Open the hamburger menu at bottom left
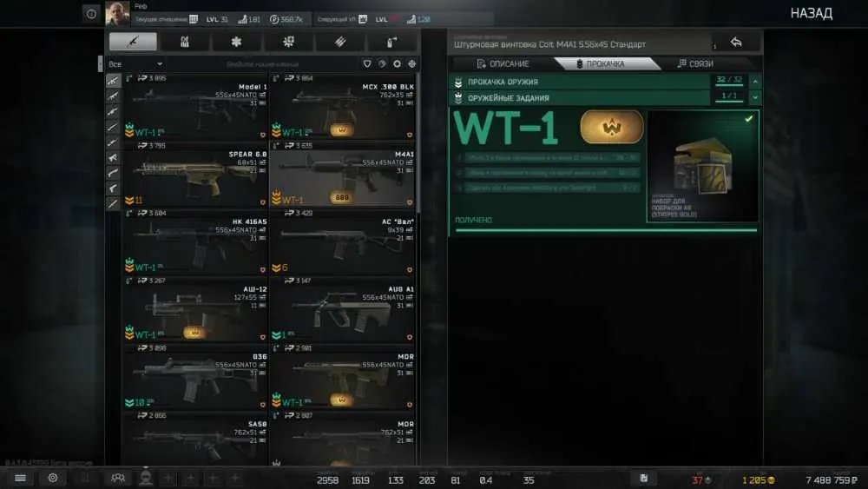The image size is (868, 489). pyautogui.click(x=20, y=478)
